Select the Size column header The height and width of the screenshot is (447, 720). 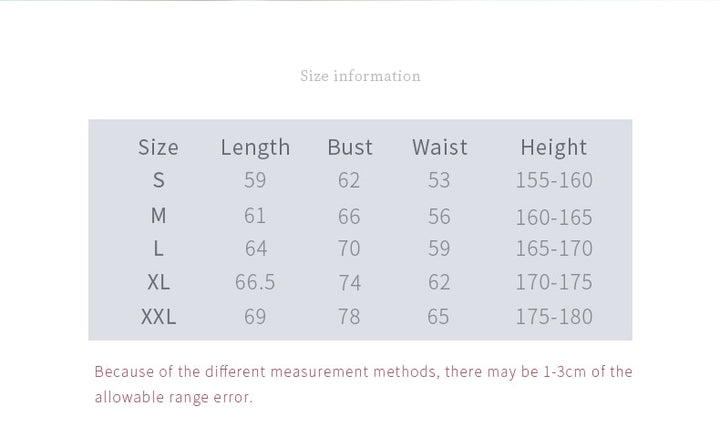158,147
